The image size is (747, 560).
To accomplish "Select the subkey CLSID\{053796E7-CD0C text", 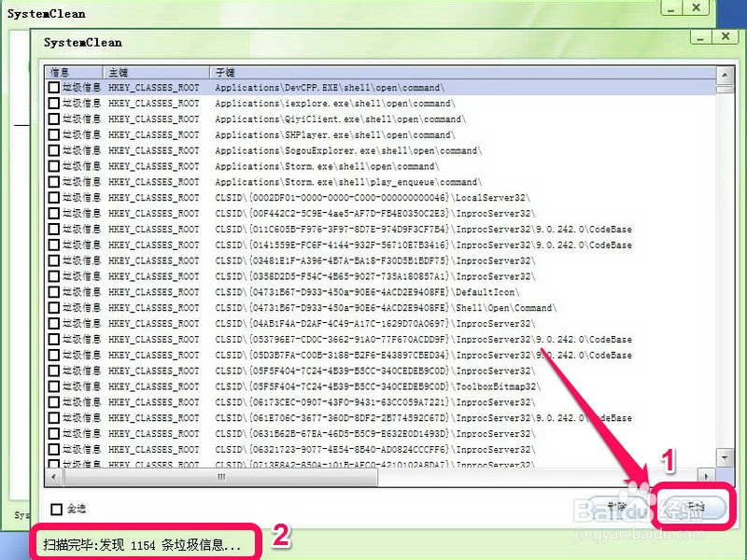I will click(423, 339).
